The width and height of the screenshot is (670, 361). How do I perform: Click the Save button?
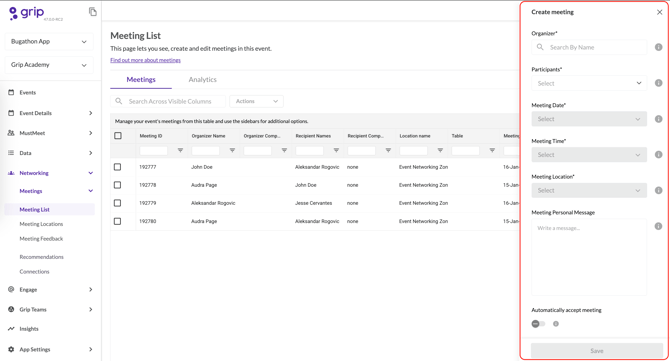pyautogui.click(x=597, y=351)
